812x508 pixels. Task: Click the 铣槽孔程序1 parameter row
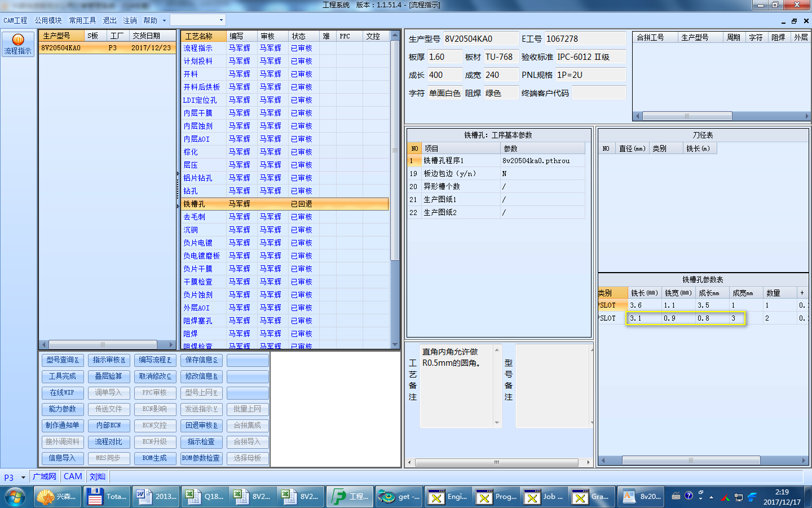[496, 161]
